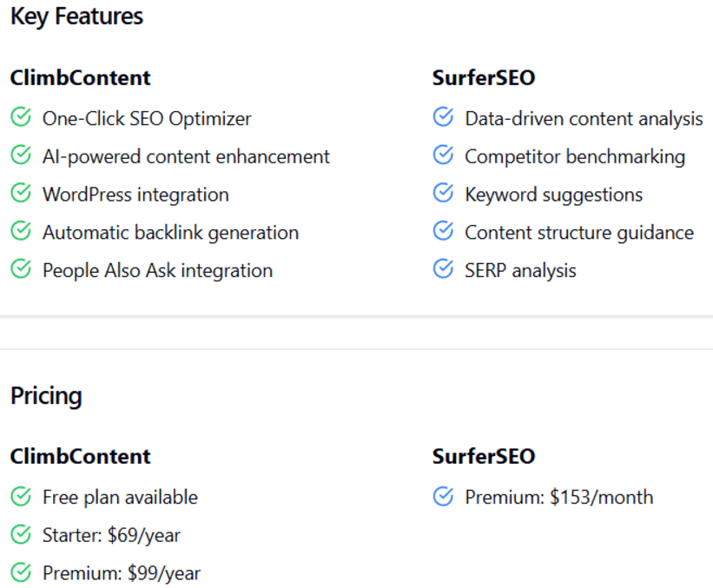Click the text Starter: $69/year
Image resolution: width=713 pixels, height=588 pixels.
click(x=111, y=536)
